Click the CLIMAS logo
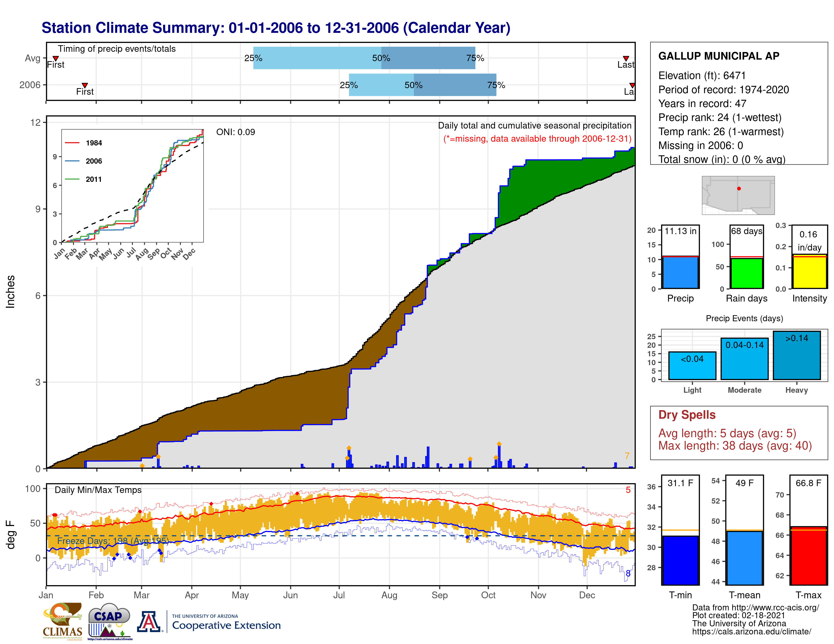 [63, 621]
